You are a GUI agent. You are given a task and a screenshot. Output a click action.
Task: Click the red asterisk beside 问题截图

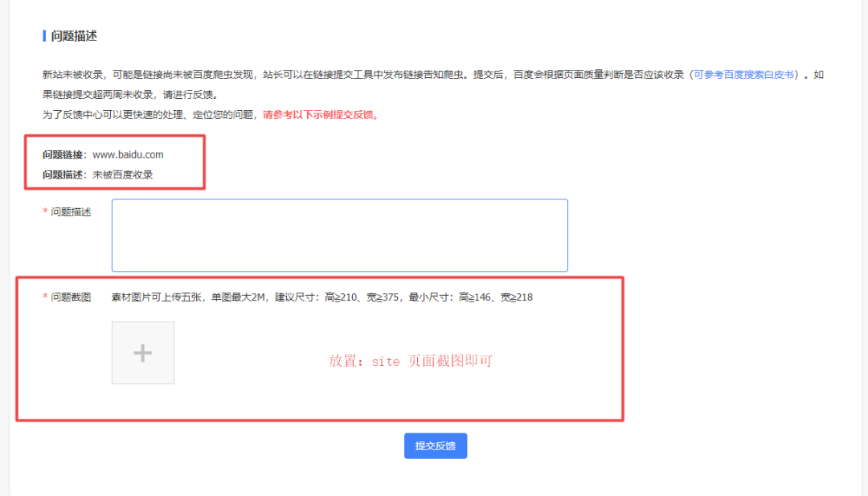click(43, 297)
